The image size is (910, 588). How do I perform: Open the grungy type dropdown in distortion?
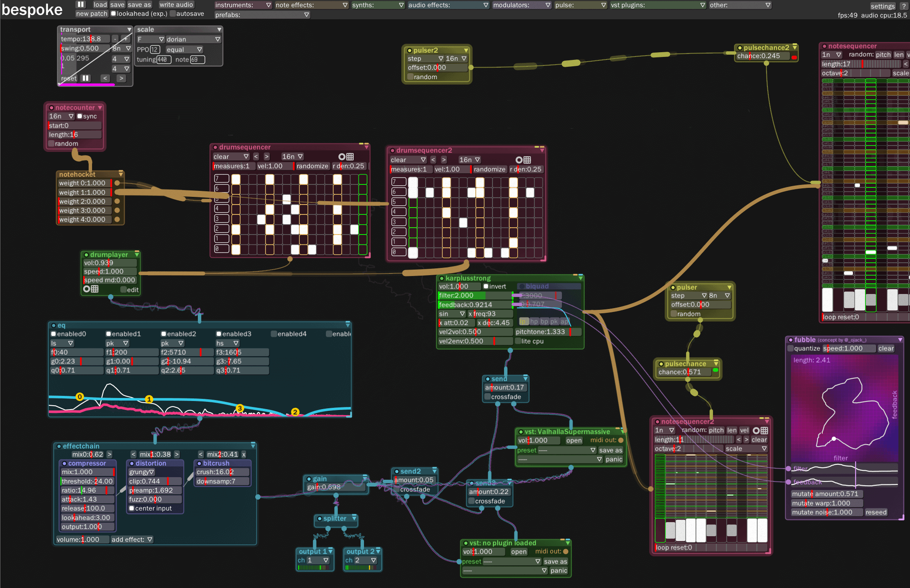coord(141,472)
